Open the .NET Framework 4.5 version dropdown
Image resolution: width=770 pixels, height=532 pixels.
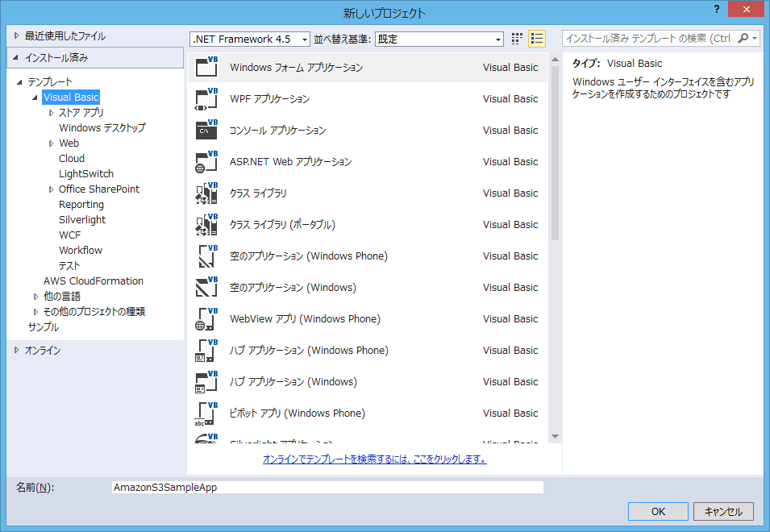pos(249,39)
